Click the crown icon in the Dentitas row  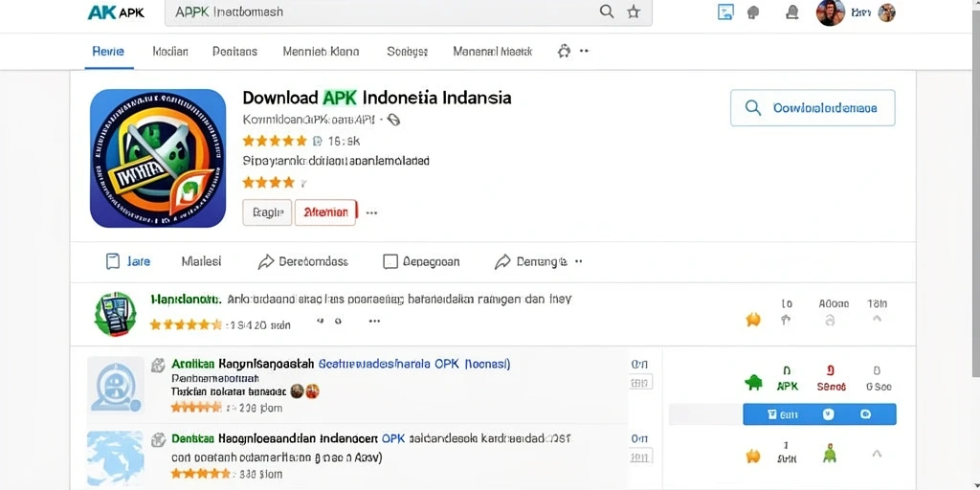(x=753, y=456)
